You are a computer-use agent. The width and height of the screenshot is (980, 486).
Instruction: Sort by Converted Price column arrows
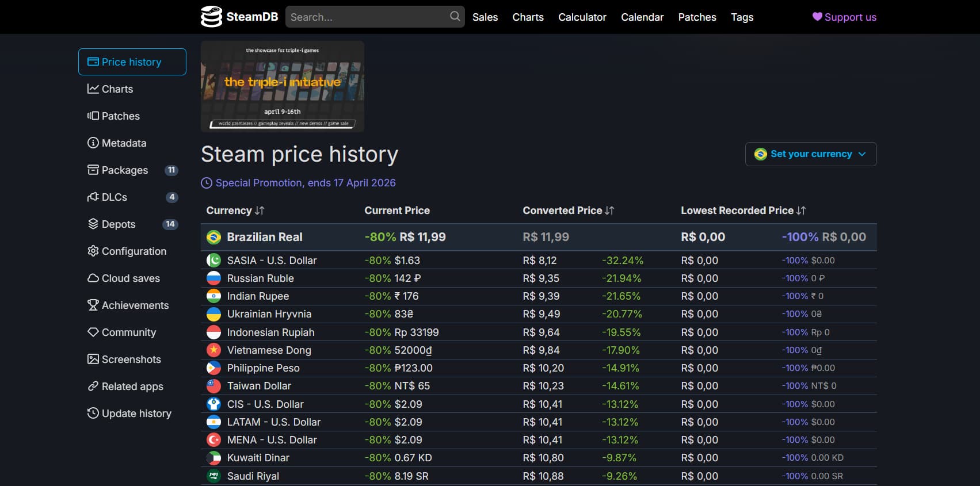coord(609,211)
